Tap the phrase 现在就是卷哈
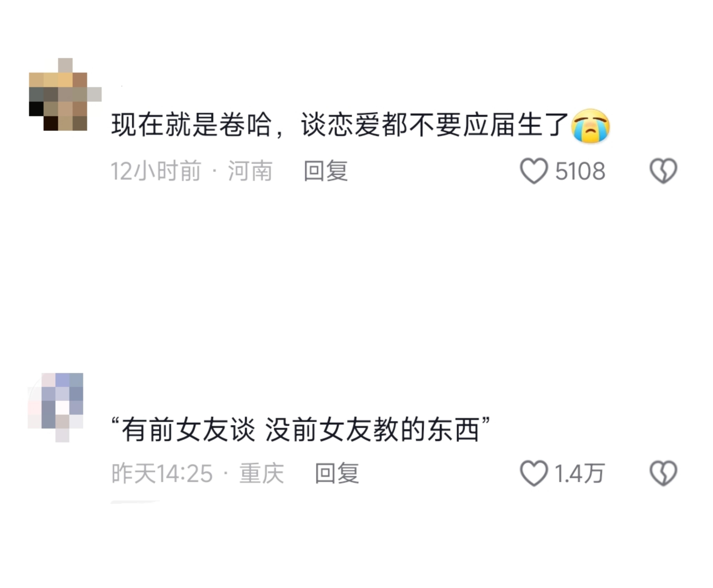 click(192, 125)
